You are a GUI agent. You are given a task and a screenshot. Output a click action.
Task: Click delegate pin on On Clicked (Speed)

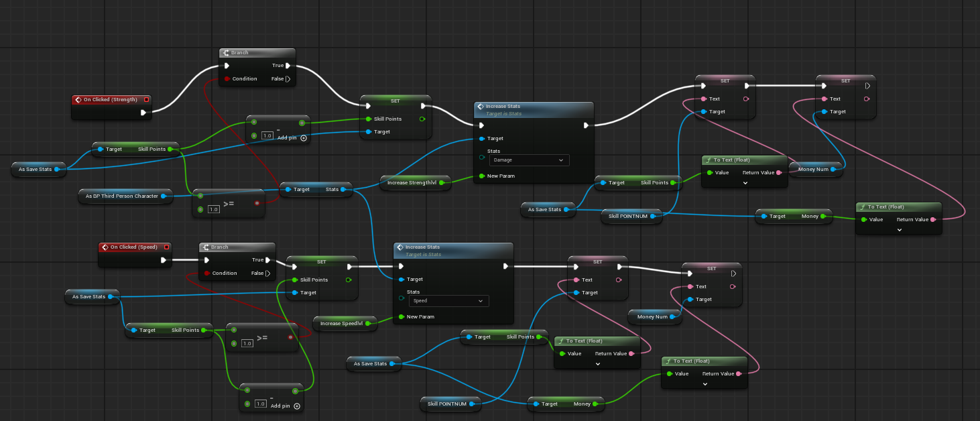[x=166, y=247]
